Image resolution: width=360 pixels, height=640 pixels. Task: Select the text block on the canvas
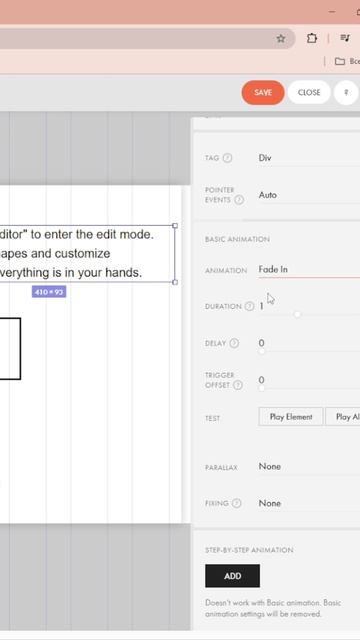tap(87, 253)
